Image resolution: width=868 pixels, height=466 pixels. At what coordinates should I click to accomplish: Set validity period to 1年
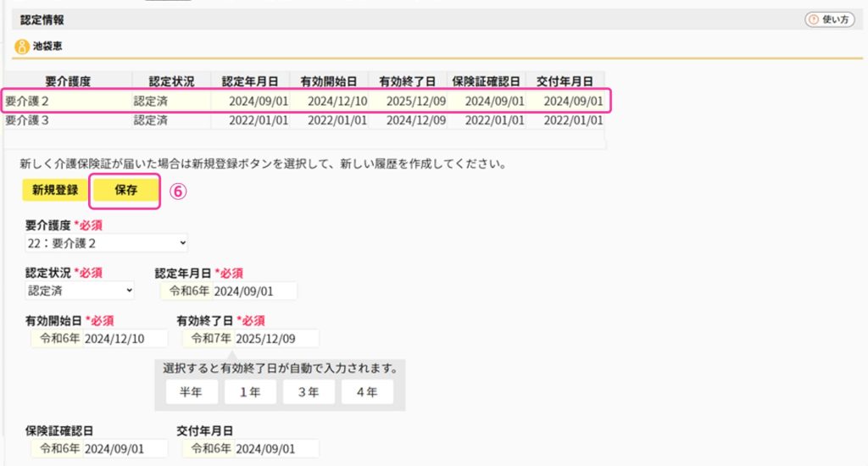250,391
